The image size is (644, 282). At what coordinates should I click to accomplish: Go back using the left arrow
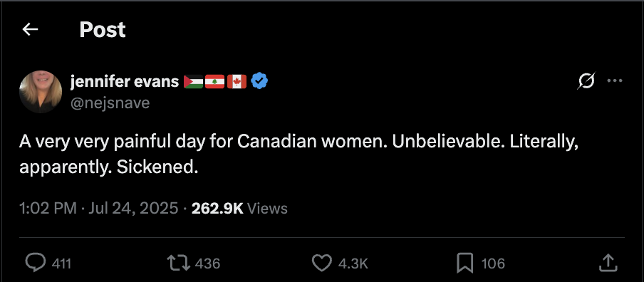click(x=30, y=30)
